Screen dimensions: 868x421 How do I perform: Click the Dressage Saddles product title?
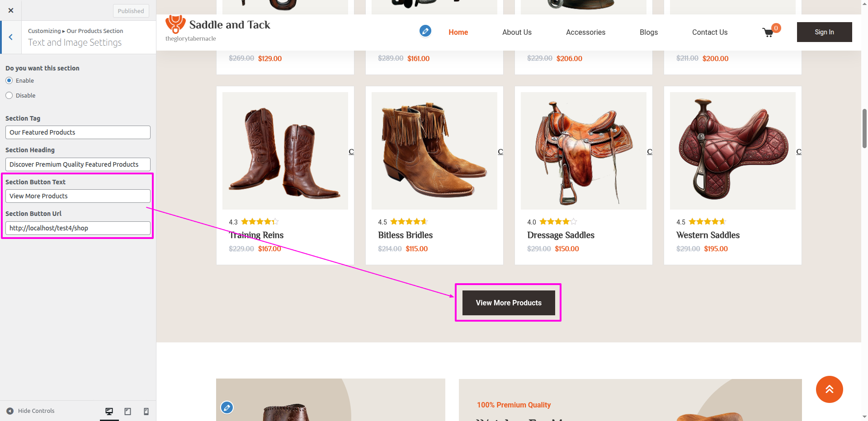561,235
